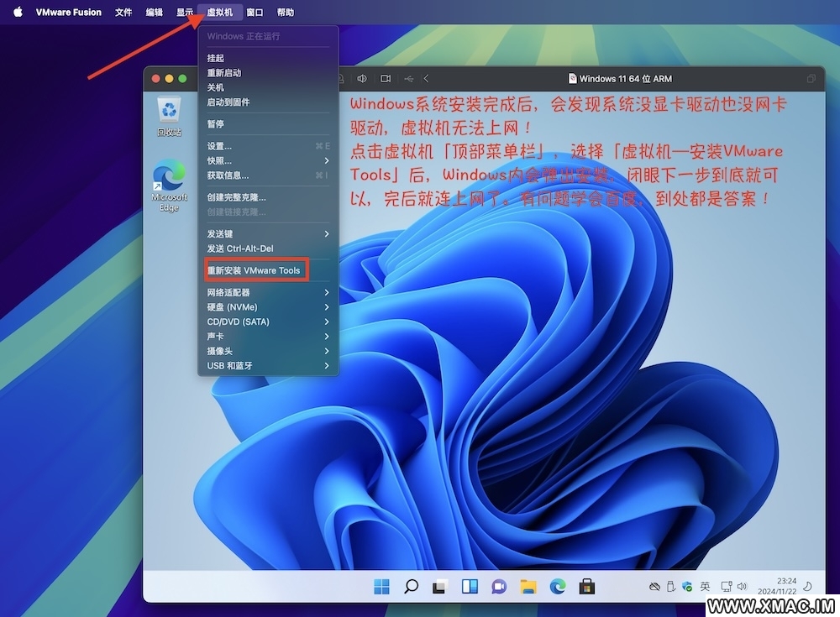This screenshot has width=840, height=617.
Task: Open the 文件 menu
Action: tap(123, 12)
